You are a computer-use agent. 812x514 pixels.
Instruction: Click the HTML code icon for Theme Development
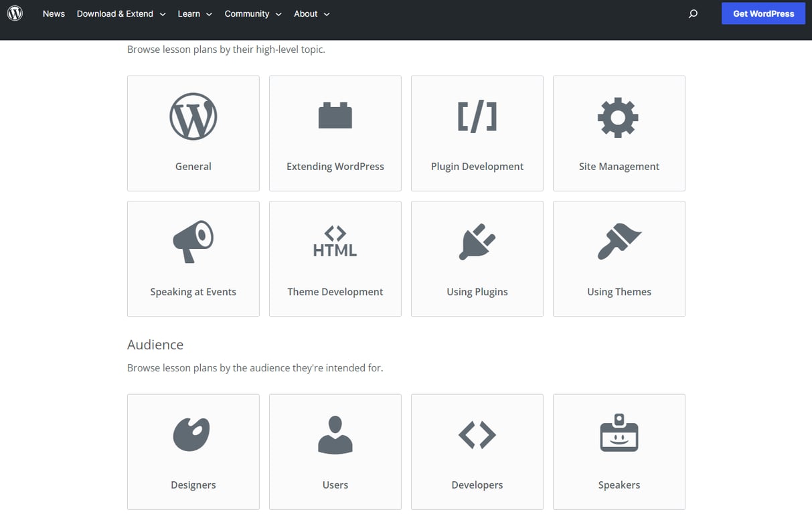coord(335,241)
